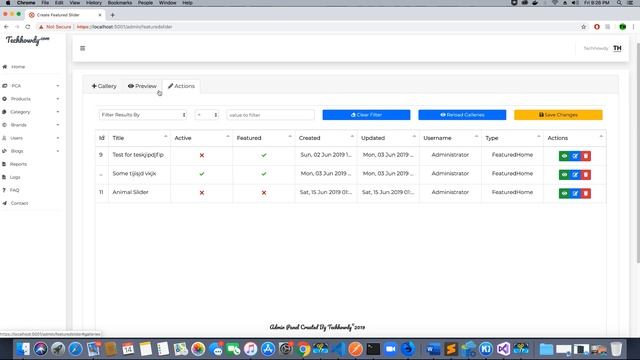Switch to the Gallery tab
Viewport: 640px width, 360px height.
(104, 86)
